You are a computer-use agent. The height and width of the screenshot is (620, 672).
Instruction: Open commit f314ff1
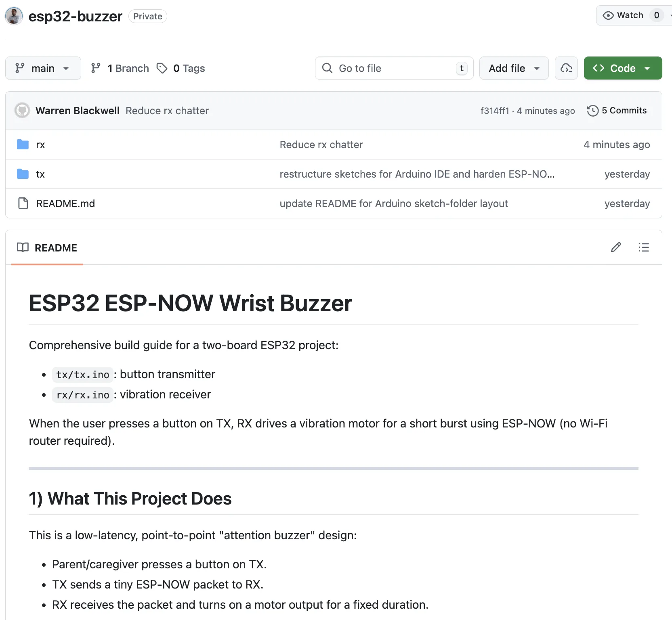click(x=495, y=110)
